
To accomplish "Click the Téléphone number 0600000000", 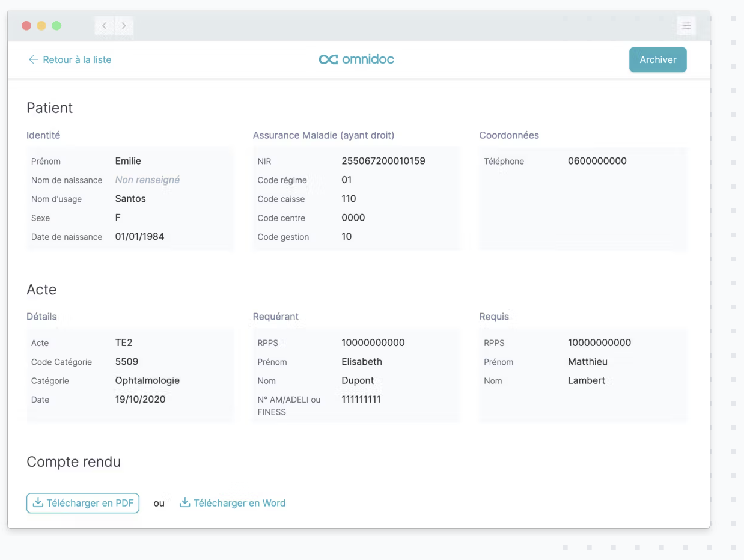I will coord(597,161).
